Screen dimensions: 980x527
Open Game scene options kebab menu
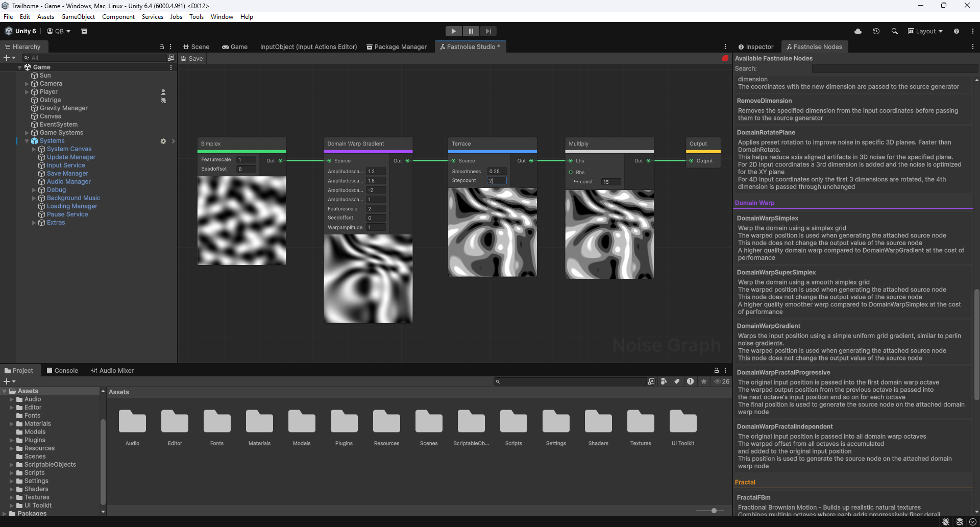[x=171, y=67]
